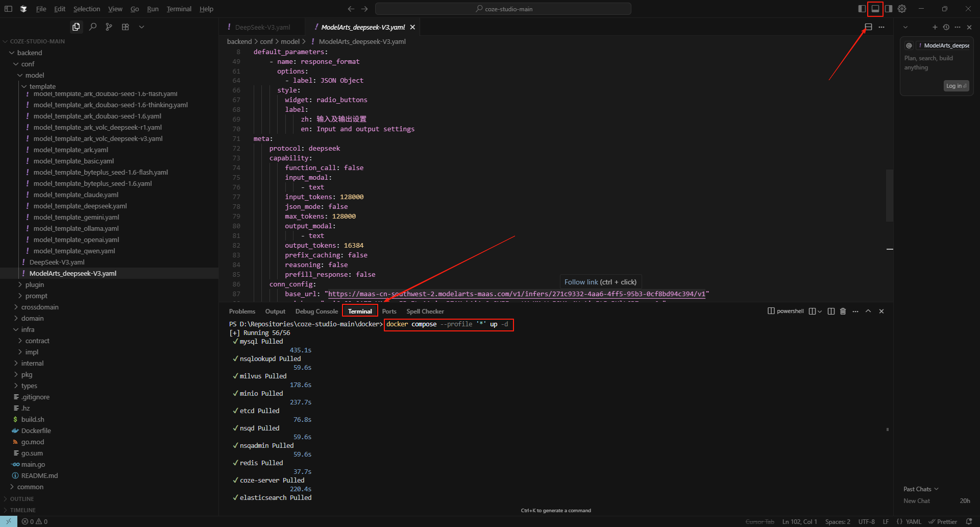980x527 pixels.
Task: Open build.sh in explorer
Action: [33, 419]
